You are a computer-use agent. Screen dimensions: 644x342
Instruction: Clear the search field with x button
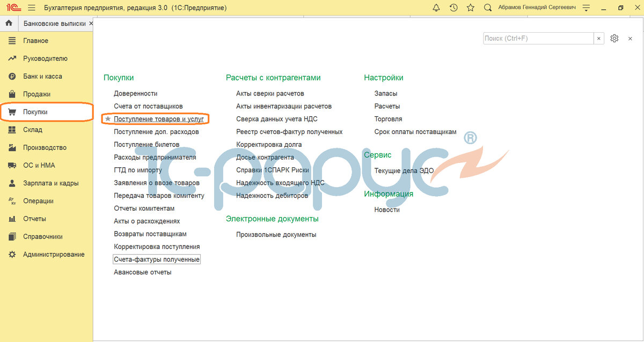[x=599, y=39]
